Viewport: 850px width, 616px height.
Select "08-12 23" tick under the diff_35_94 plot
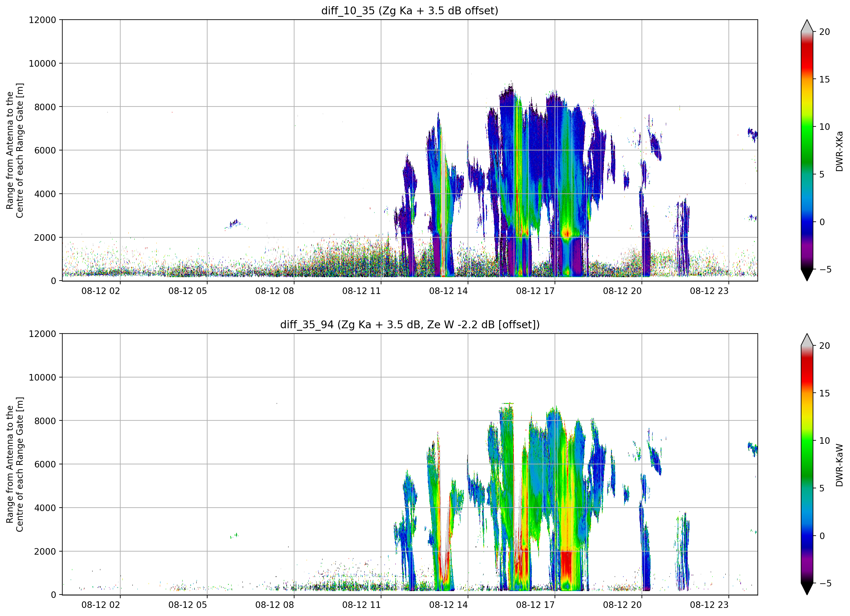709,605
